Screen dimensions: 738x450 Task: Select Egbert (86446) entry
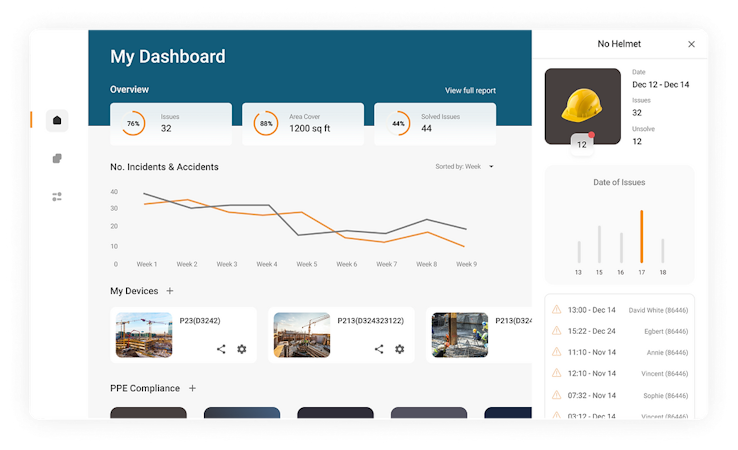click(666, 331)
